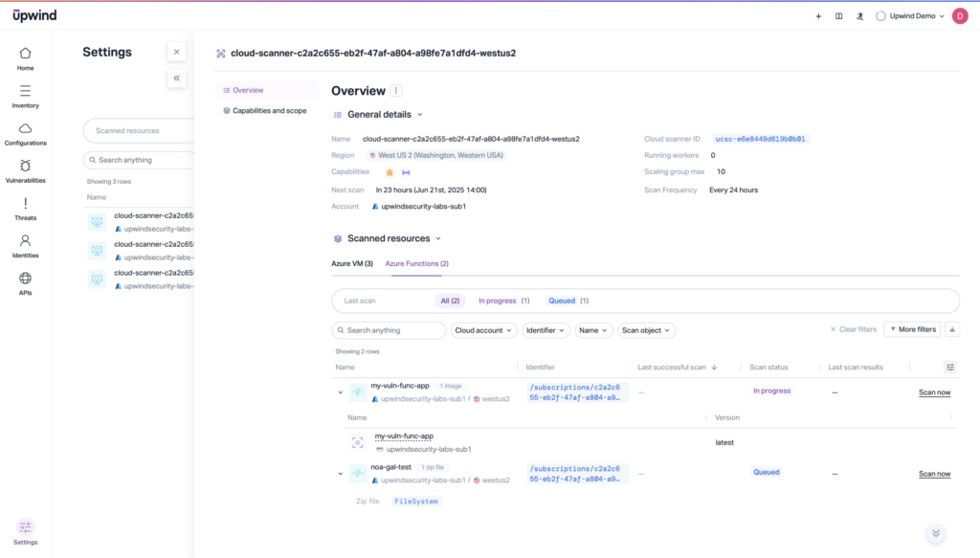
Task: Click the Last scan results column header
Action: [856, 368]
